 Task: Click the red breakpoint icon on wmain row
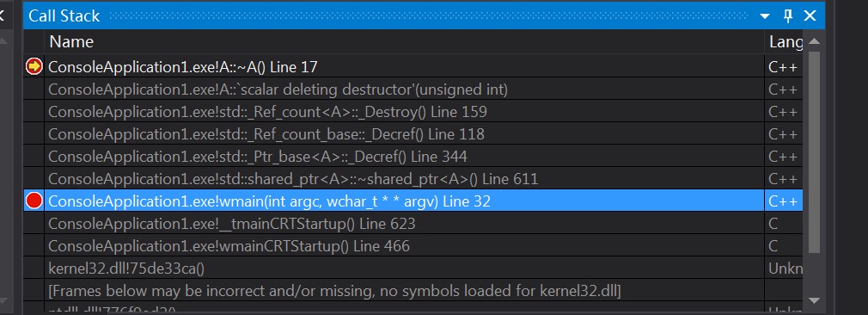click(34, 201)
